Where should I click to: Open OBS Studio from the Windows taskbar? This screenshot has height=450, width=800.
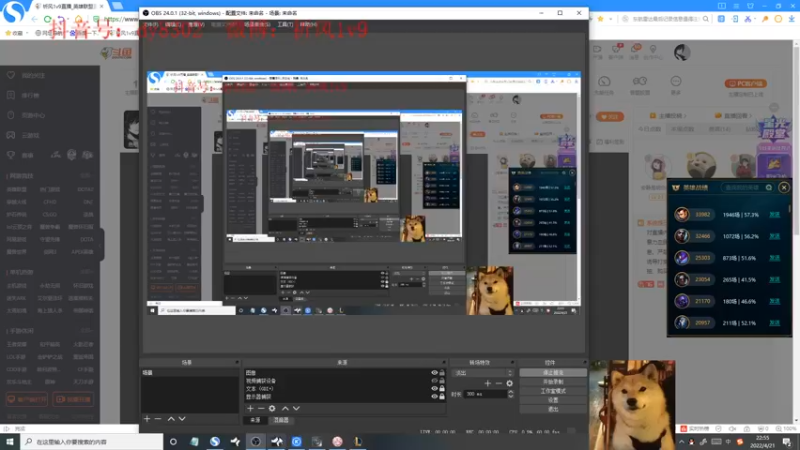coord(256,441)
